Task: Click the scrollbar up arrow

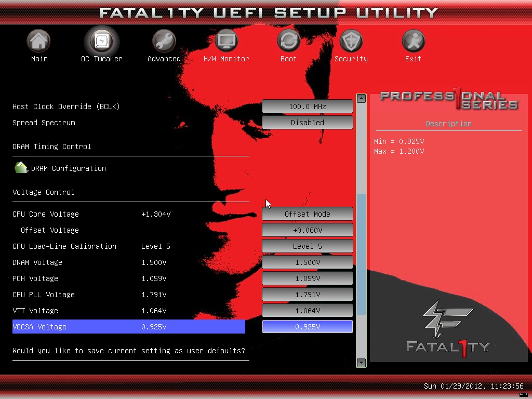Action: point(362,98)
